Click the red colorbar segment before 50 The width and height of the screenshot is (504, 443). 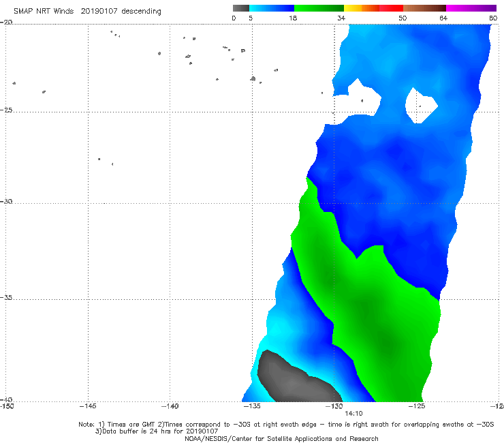pos(391,8)
